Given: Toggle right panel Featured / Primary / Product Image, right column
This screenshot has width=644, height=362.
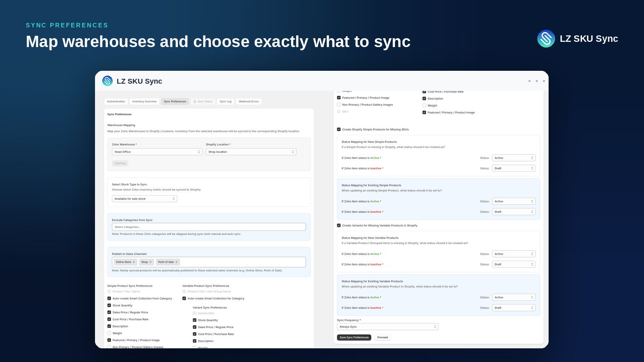Looking at the screenshot, I should tap(424, 113).
